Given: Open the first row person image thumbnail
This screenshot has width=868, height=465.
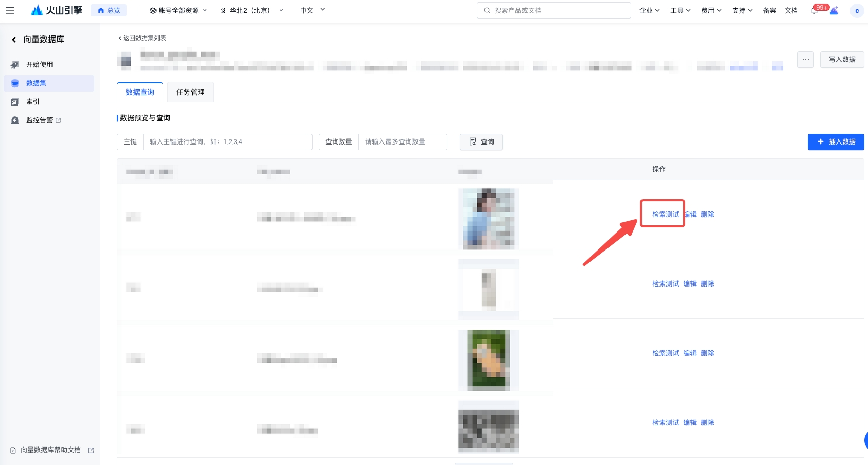Looking at the screenshot, I should 489,219.
